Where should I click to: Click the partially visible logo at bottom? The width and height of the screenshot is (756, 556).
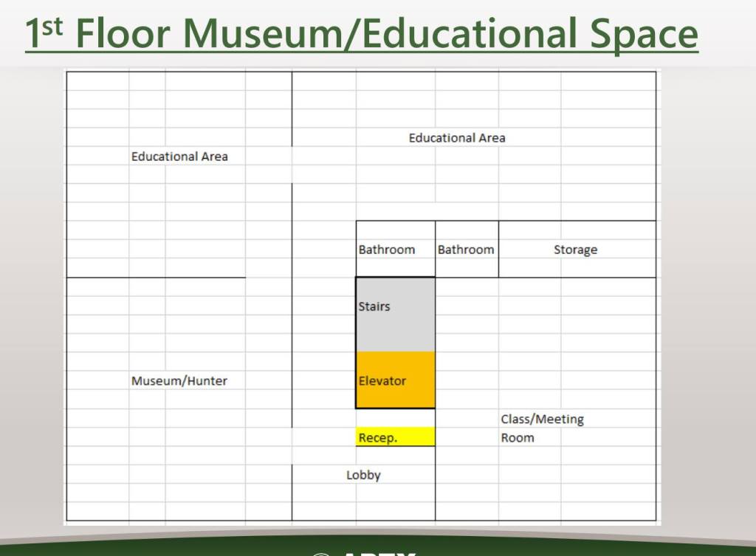point(362,552)
